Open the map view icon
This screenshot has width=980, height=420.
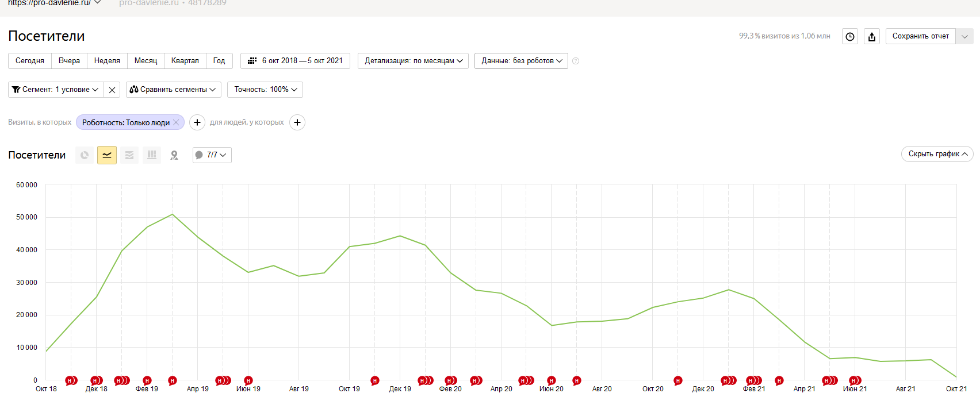click(174, 155)
